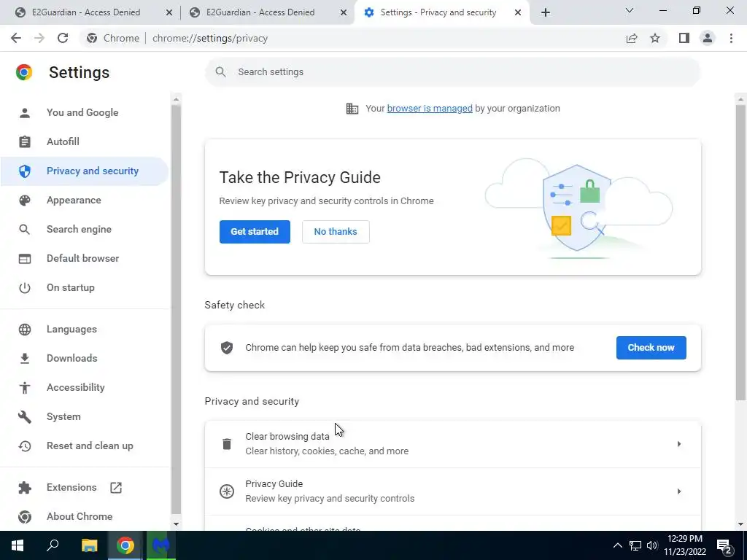Screen dimensions: 747x560
Task: Close the Settings tab
Action: (518, 13)
